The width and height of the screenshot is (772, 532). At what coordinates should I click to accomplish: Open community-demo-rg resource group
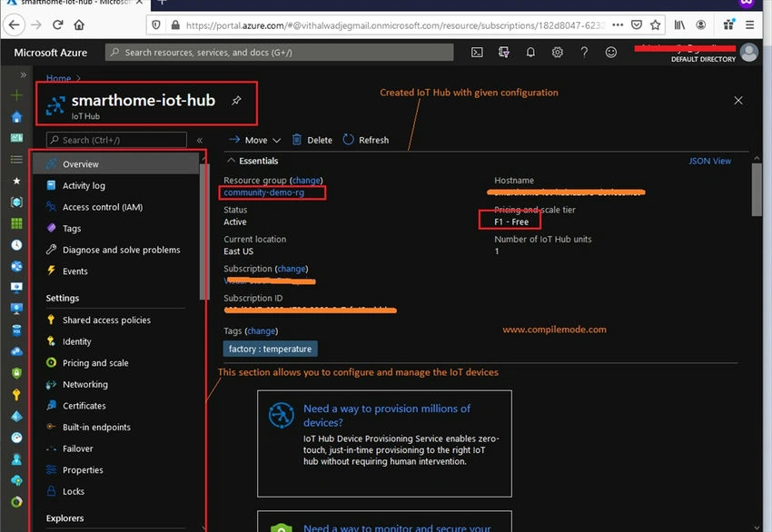pyautogui.click(x=264, y=192)
